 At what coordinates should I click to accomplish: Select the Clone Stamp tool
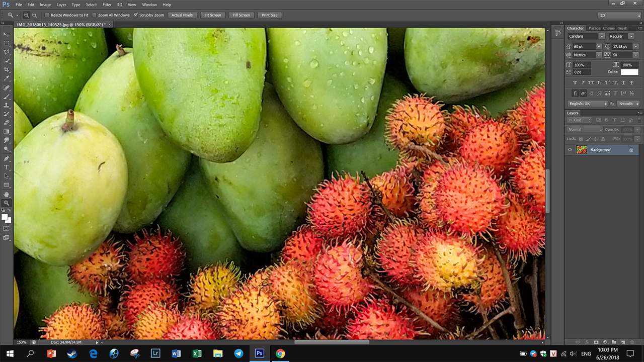pos(7,104)
